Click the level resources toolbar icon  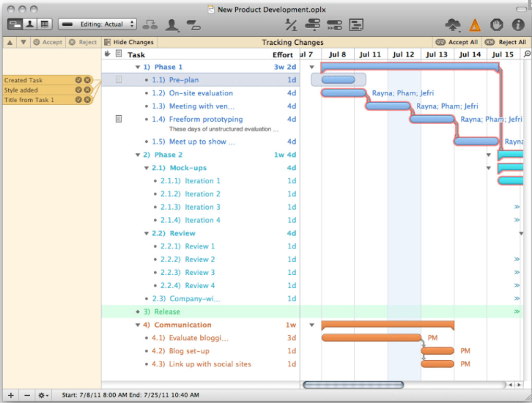(x=312, y=25)
